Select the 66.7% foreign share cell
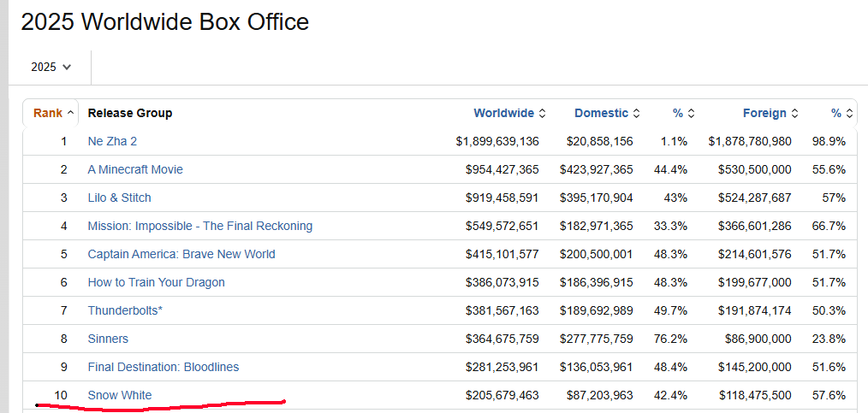This screenshot has height=413, width=868. pos(829,226)
